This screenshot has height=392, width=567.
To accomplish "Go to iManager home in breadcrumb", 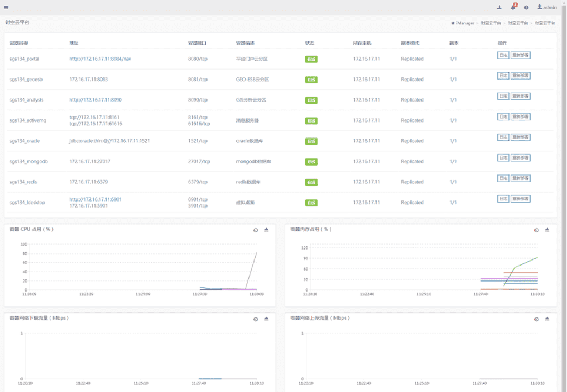I will [463, 23].
